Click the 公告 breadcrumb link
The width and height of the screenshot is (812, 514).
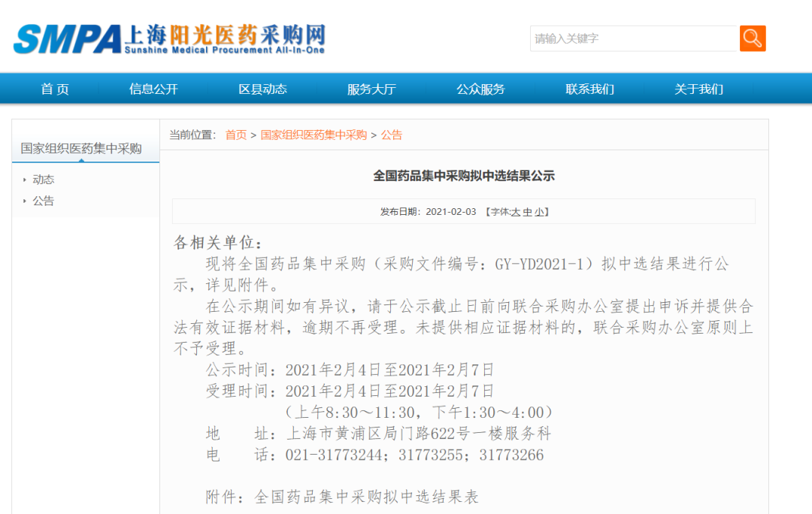coord(392,135)
